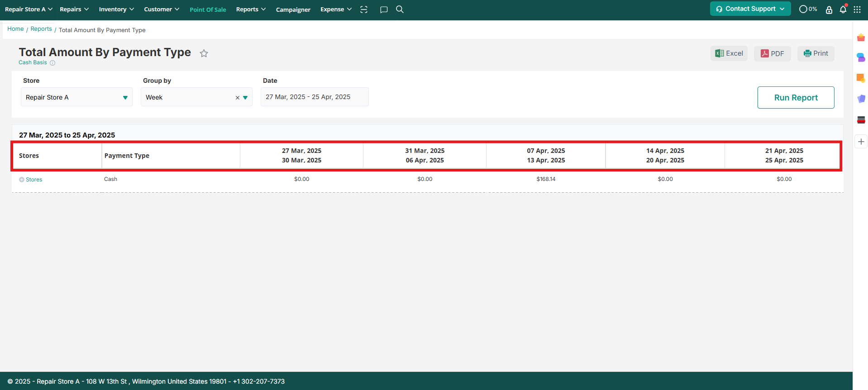The width and height of the screenshot is (868, 390).
Task: Click the lock icon in top bar
Action: click(829, 10)
